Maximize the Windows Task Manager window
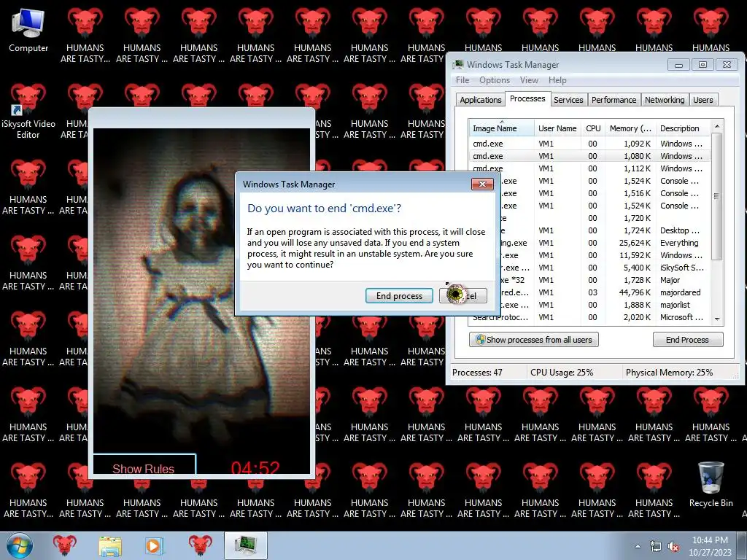This screenshot has width=747, height=560. (703, 65)
